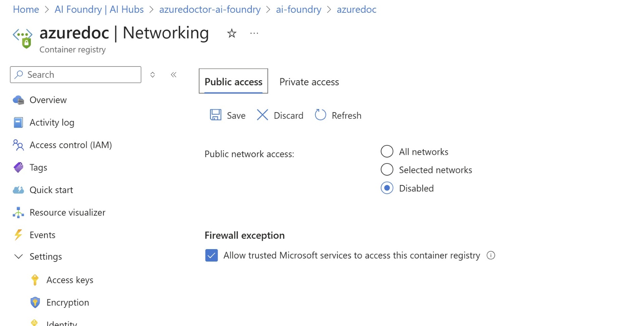Open the ellipsis more options menu
Screen dimensions: 644x326
point(254,33)
